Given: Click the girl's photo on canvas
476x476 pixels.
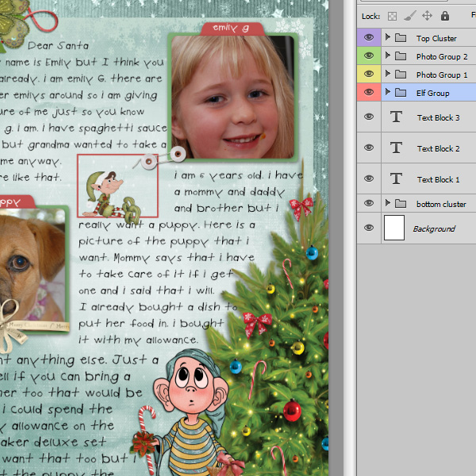Looking at the screenshot, I should click(x=232, y=97).
